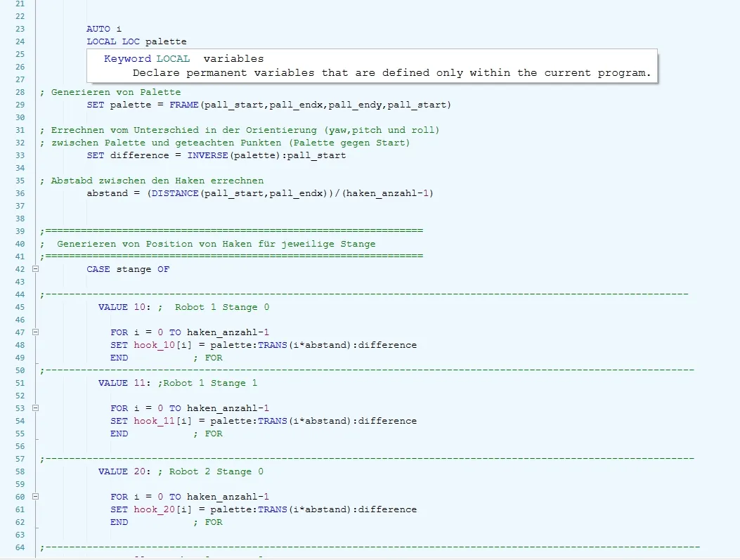Click line number 29 in the gutter
Screen dimensions: 740x560
pos(20,105)
